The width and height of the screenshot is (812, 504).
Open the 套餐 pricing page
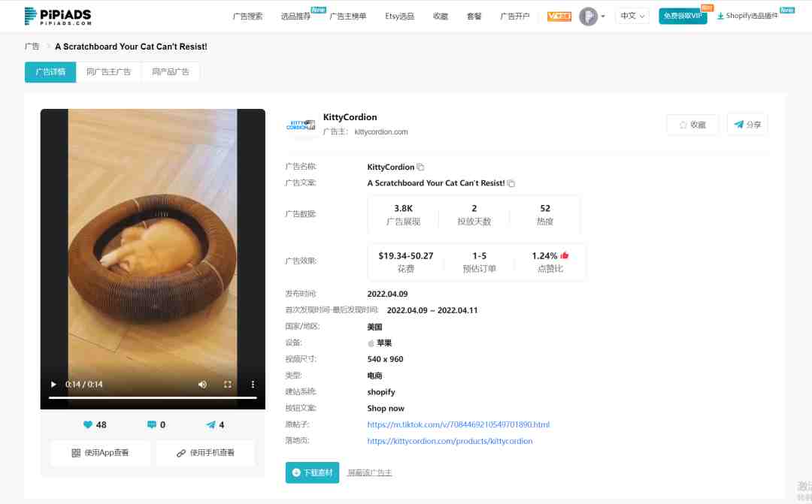[x=474, y=16]
